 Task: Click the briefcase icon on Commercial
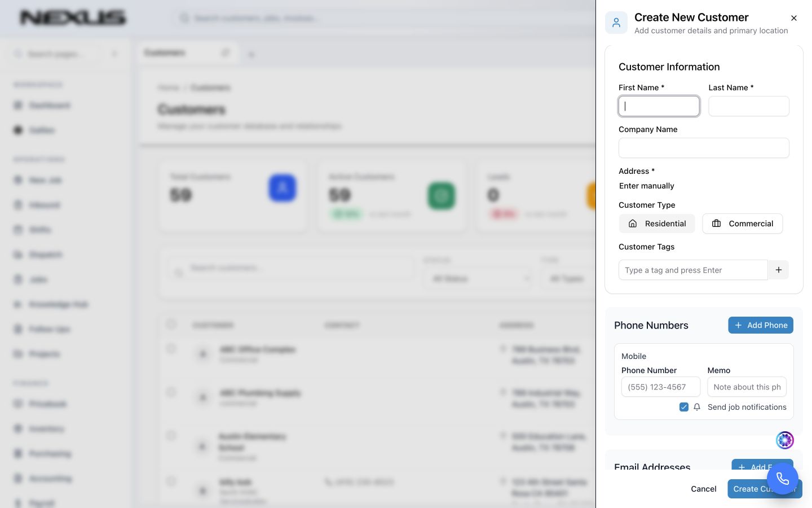point(716,224)
